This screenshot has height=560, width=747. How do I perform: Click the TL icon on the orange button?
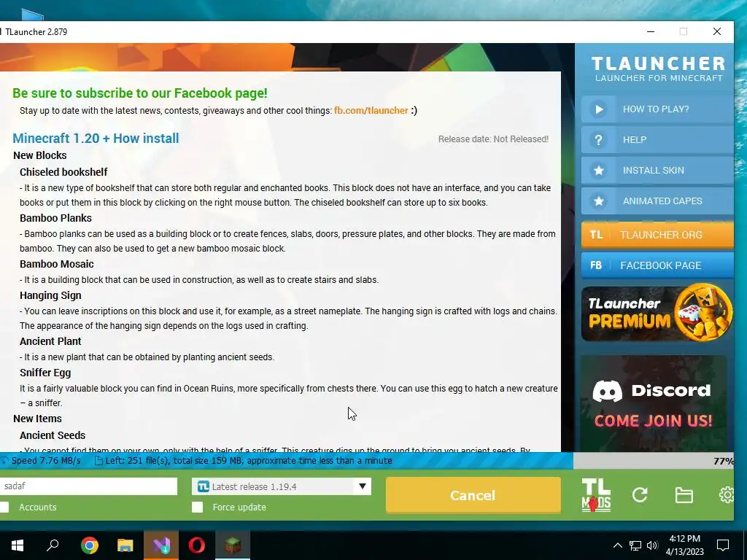(x=596, y=235)
